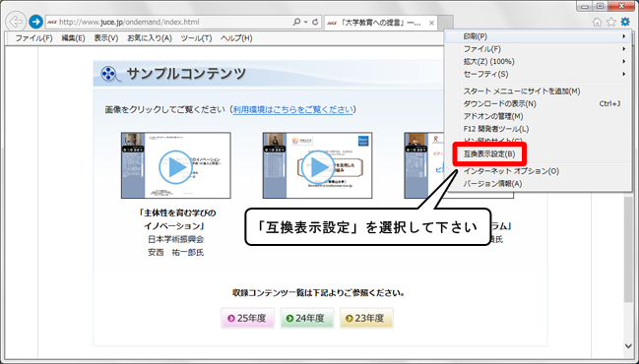Viewport: 639px width, 364px height.
Task: Click the address bar search magnifier icon
Action: pyautogui.click(x=296, y=23)
